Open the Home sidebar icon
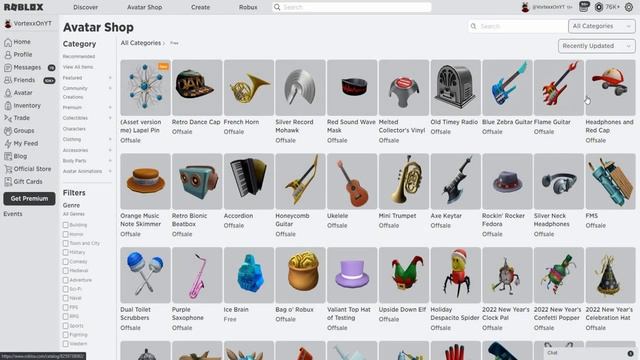Viewport: 640px width, 360px height. [8, 42]
